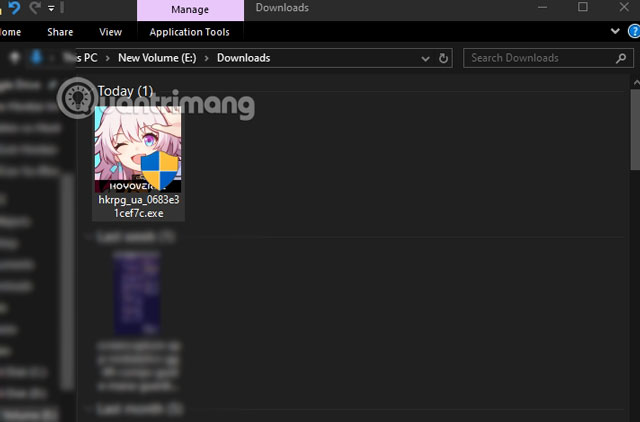The height and width of the screenshot is (422, 640).
Task: Click the chevron after New Volume (E:)
Action: pos(207,58)
